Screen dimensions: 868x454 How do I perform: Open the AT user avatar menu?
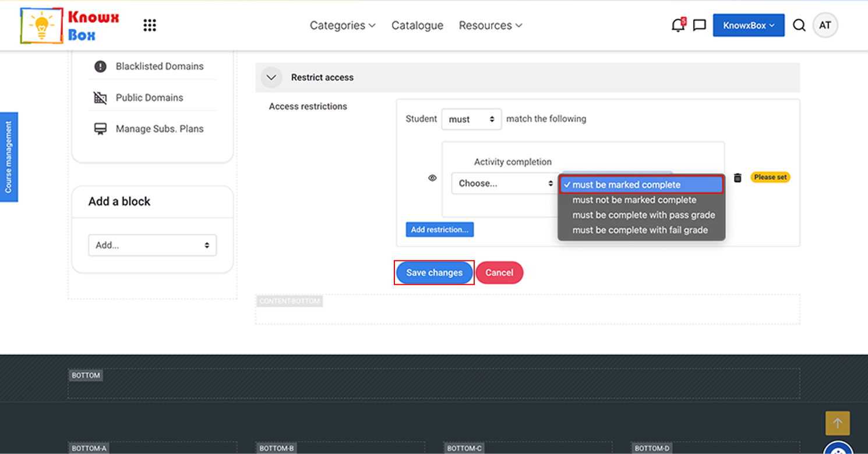pyautogui.click(x=825, y=26)
